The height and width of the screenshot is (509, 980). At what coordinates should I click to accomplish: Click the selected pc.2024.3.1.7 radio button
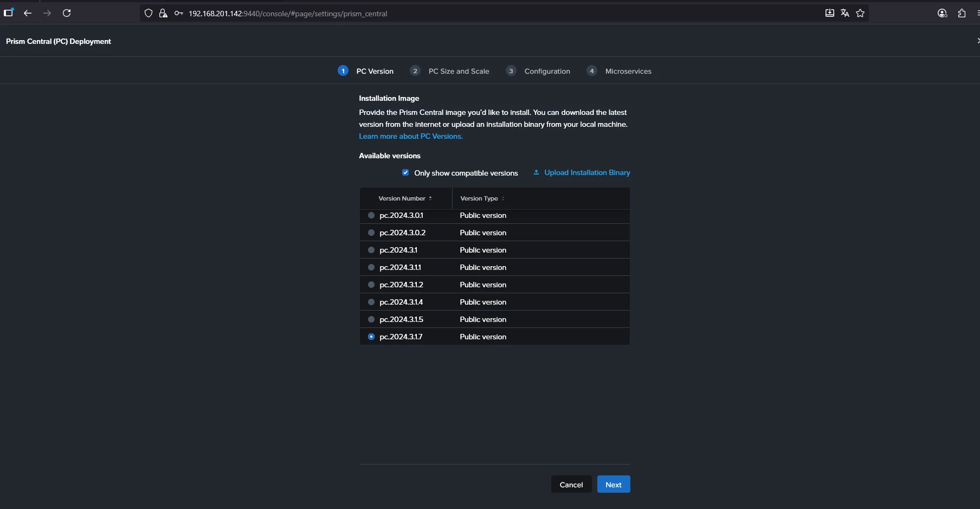(x=371, y=337)
